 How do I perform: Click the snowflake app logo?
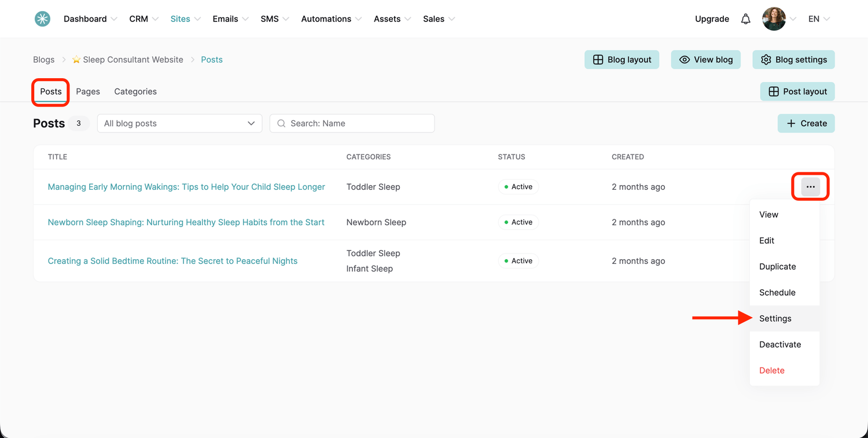click(42, 19)
